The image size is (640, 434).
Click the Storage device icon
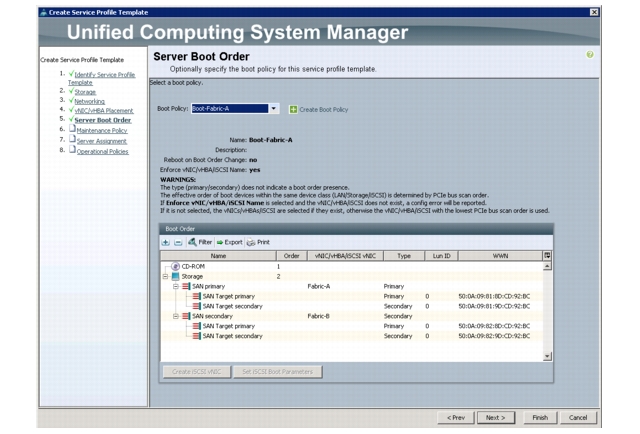point(175,276)
